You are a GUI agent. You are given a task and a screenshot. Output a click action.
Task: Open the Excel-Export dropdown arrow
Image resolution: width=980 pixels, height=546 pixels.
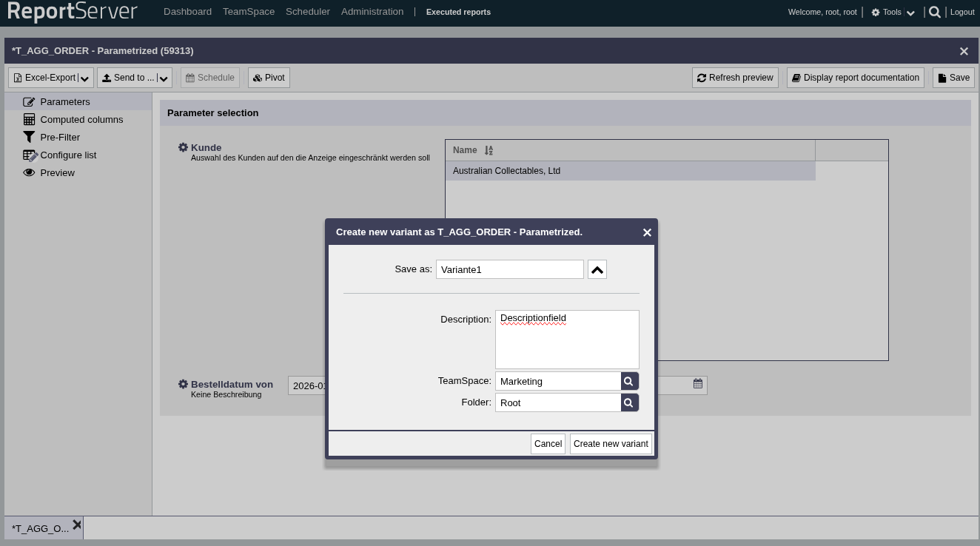click(x=85, y=78)
